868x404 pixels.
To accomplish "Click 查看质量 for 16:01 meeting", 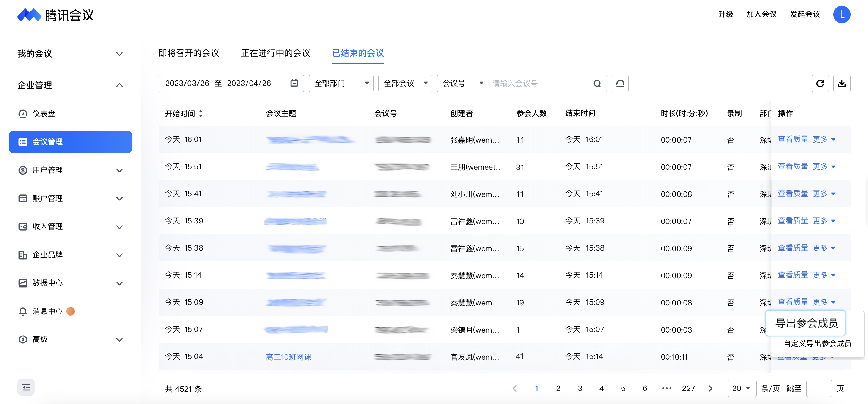I will click(x=793, y=140).
